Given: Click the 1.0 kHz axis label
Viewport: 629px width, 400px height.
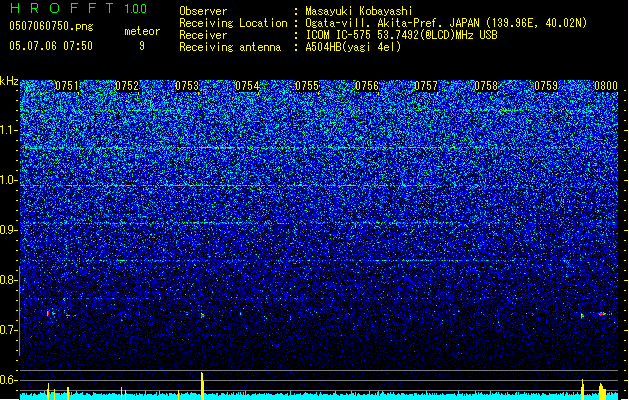Looking at the screenshot, I should [8, 180].
